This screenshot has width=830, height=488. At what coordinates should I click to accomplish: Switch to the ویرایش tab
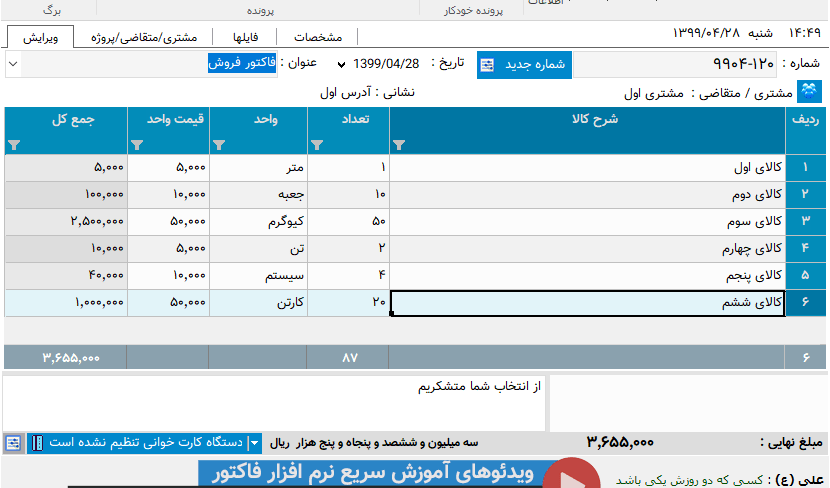coord(40,37)
